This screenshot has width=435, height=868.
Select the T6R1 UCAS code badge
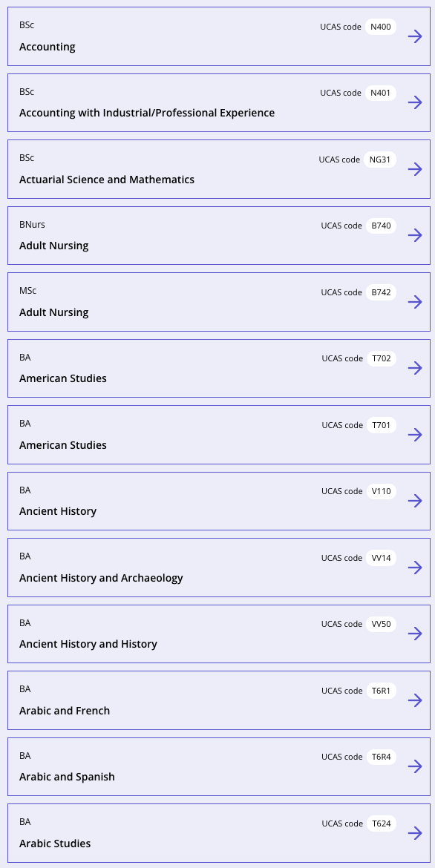pyautogui.click(x=382, y=691)
